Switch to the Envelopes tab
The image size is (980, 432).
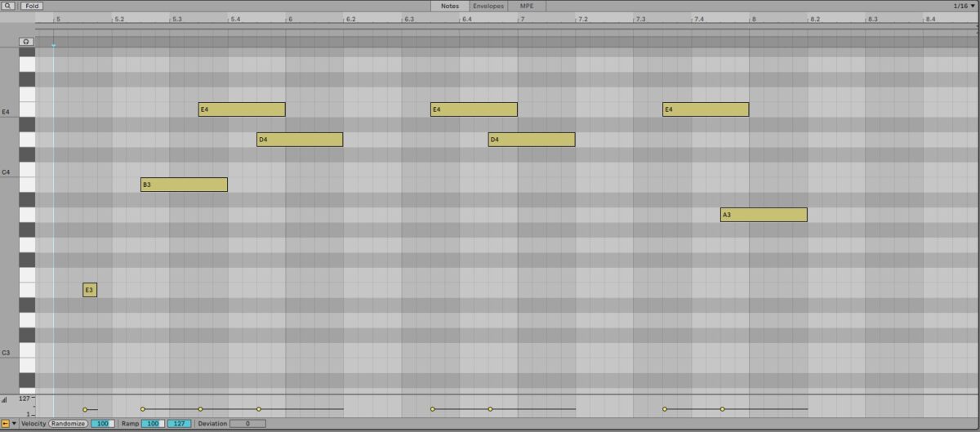488,6
